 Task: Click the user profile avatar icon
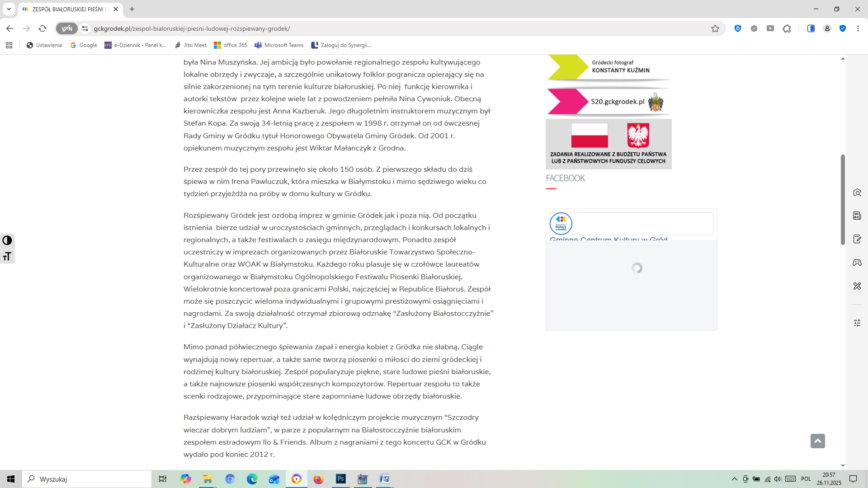pyautogui.click(x=827, y=28)
